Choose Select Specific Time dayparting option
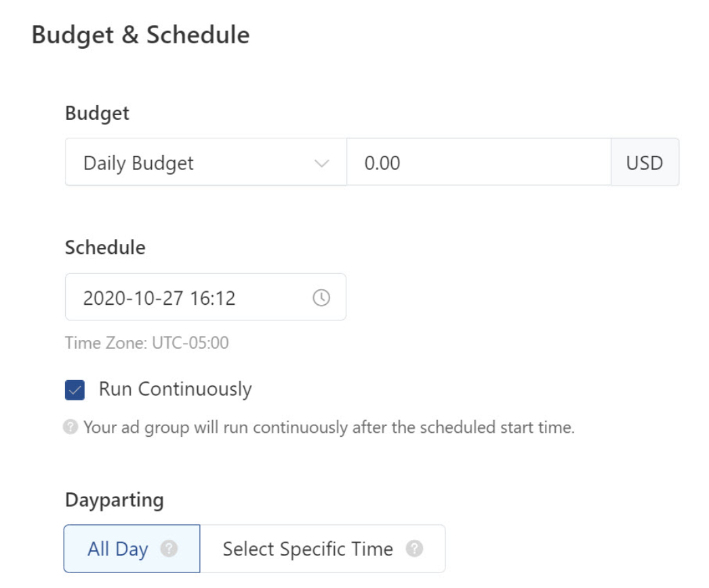Viewport: 709px width, 588px height. coord(308,549)
